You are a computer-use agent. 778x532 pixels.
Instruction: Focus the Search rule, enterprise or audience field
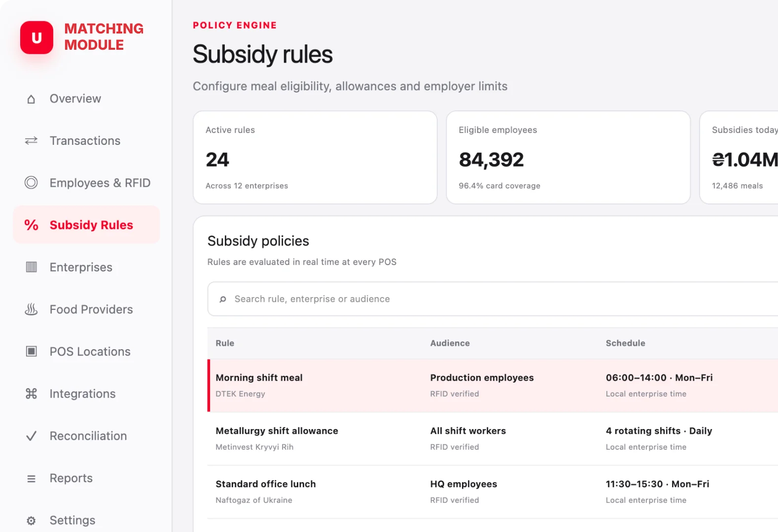(493, 299)
